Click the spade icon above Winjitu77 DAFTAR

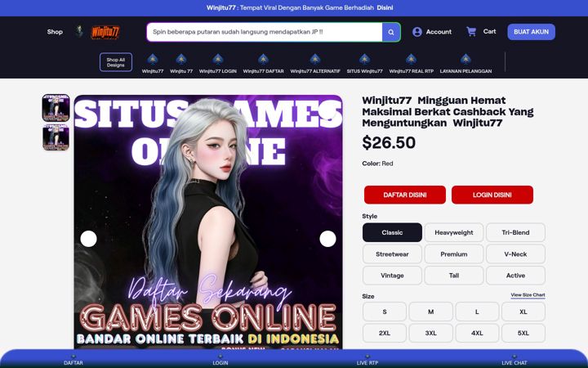(x=263, y=60)
